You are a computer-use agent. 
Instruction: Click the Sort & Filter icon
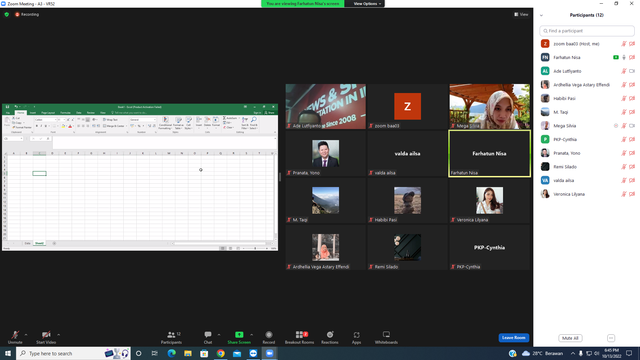245,120
